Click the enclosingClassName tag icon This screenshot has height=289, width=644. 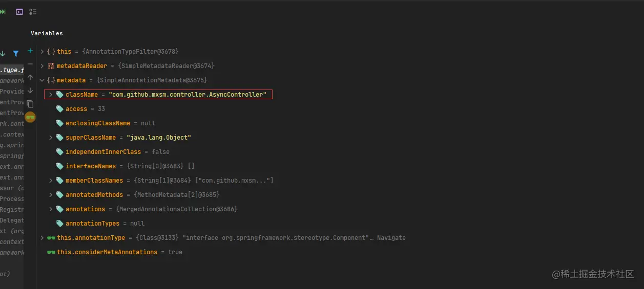pos(60,123)
